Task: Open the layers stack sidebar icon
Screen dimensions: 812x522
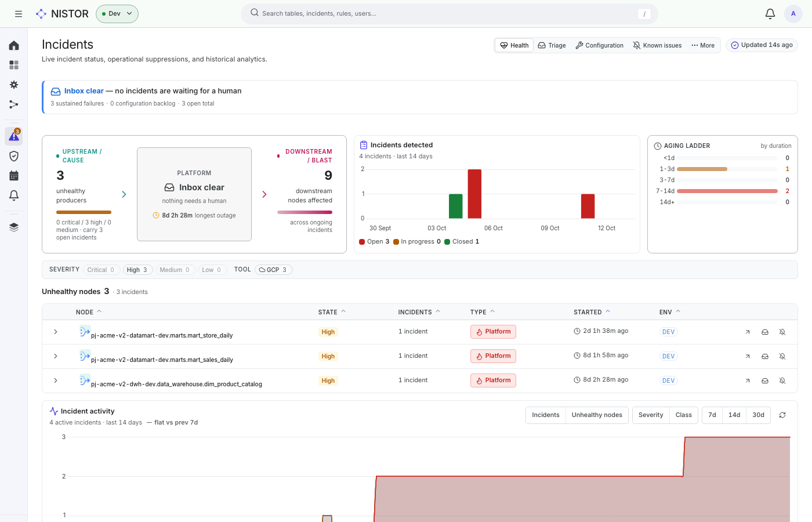Action: coord(14,227)
